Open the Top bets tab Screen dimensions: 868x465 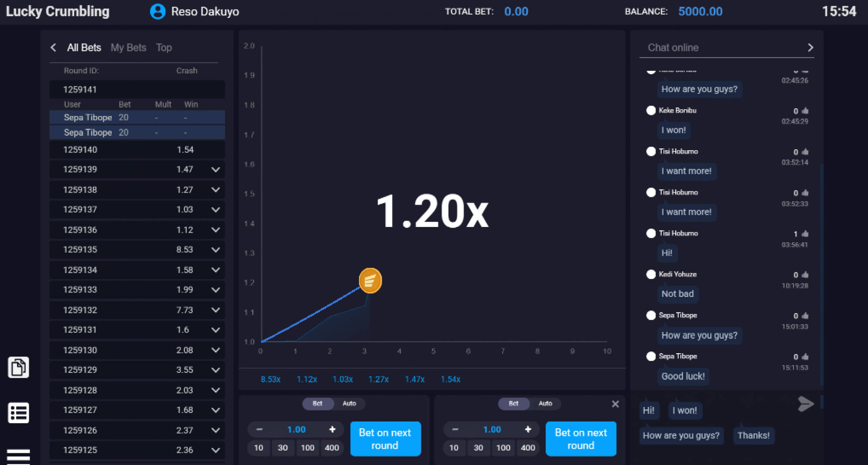click(164, 48)
